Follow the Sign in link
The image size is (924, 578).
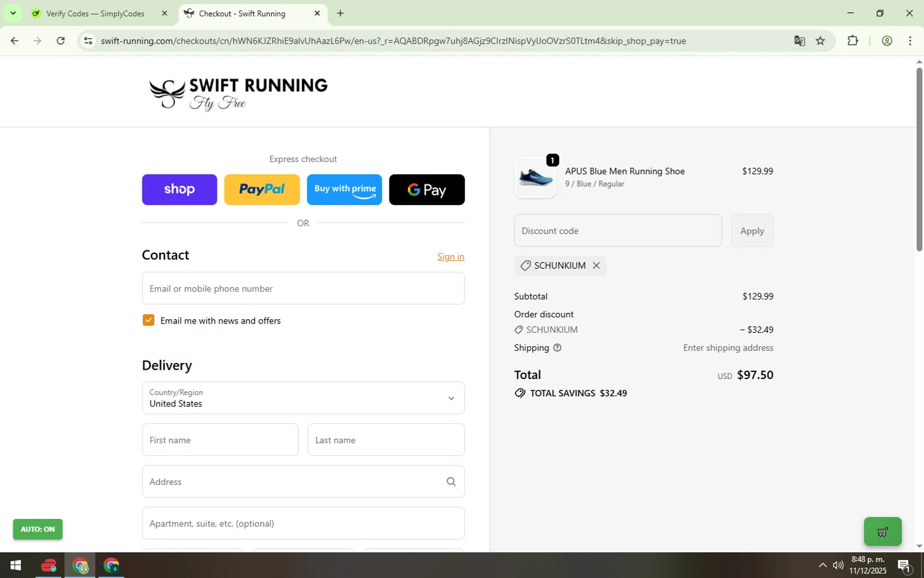pyautogui.click(x=451, y=256)
